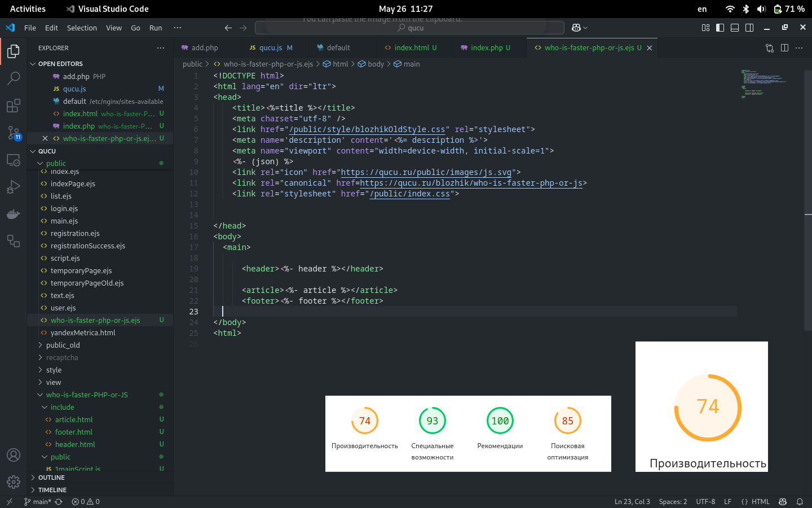Collapse the QUCU workspace section
This screenshot has width=812, height=508.
click(x=100, y=151)
